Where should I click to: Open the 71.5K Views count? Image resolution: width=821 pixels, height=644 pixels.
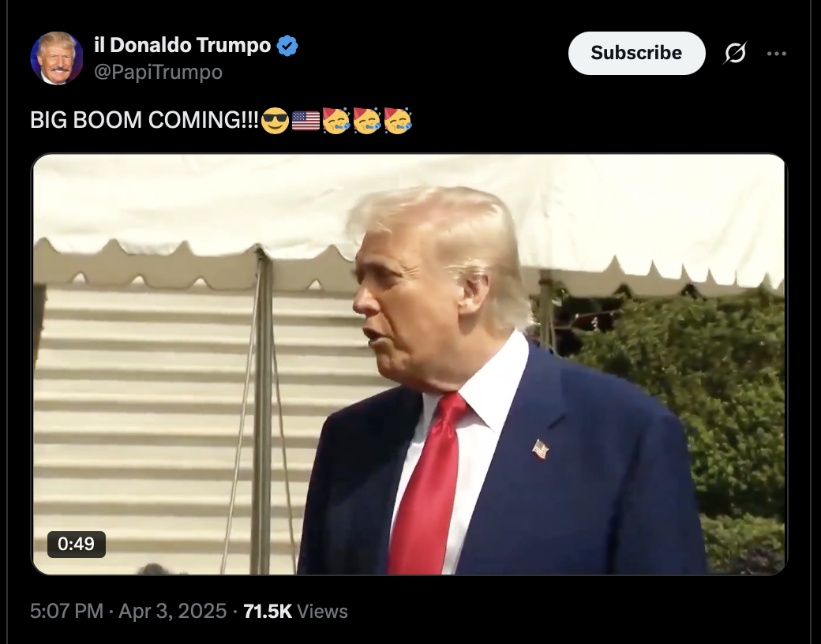coord(295,611)
